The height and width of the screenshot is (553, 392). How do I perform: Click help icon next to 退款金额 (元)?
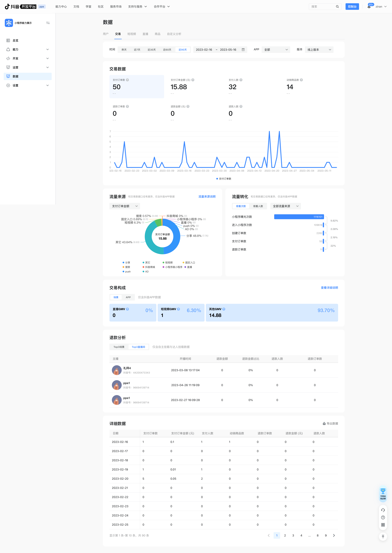(188, 107)
